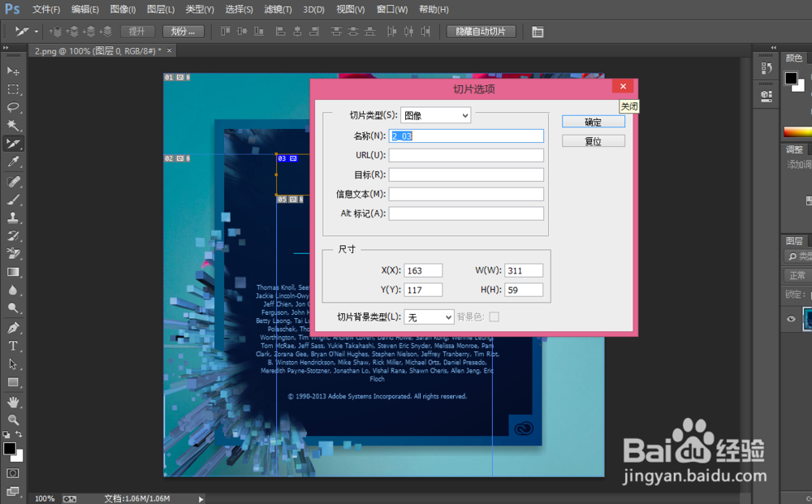The image size is (812, 504).
Task: Select the History Brush tool
Action: point(13,236)
